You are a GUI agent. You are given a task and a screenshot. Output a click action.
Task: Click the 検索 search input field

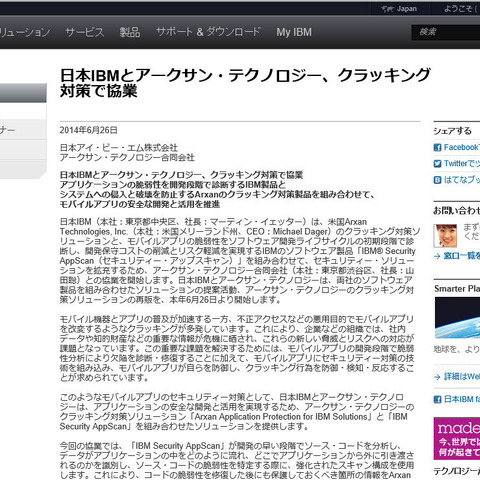446,32
